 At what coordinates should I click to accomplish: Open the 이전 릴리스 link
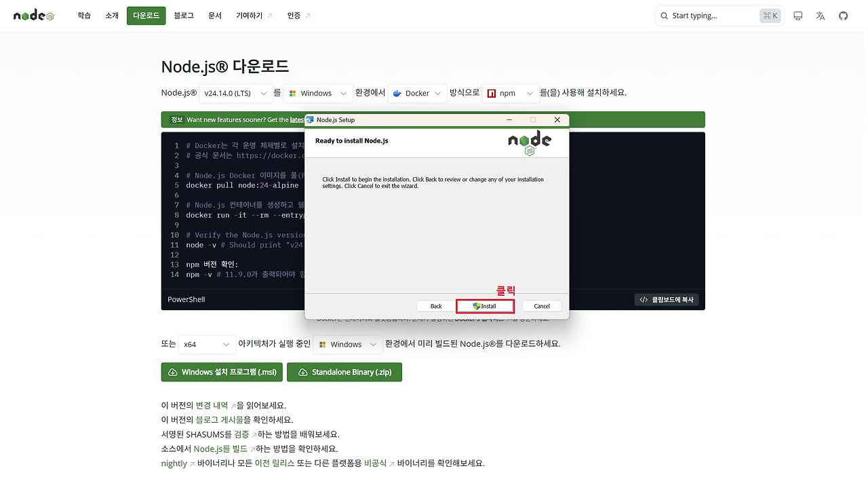coord(274,463)
